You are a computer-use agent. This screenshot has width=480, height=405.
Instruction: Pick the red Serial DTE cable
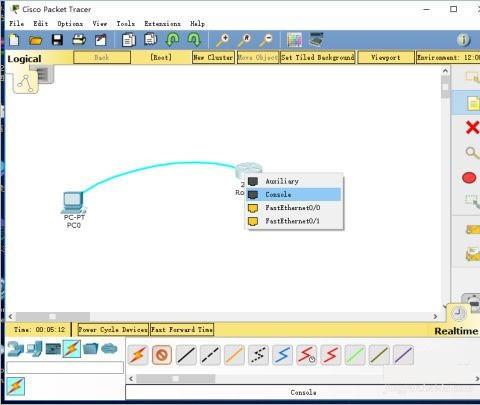coord(331,355)
